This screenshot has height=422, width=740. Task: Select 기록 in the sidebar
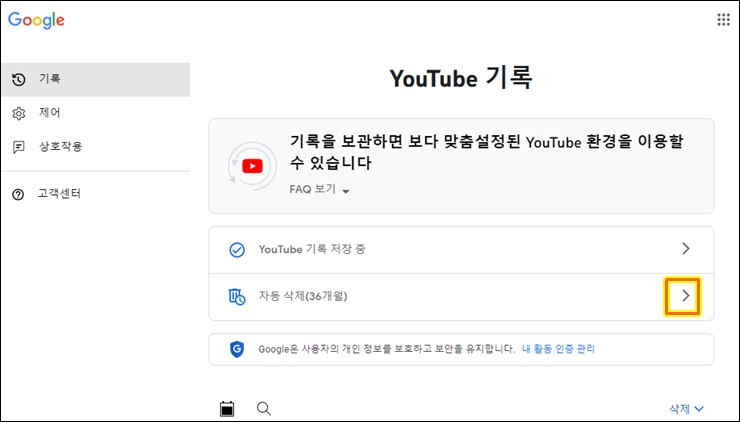coord(96,79)
